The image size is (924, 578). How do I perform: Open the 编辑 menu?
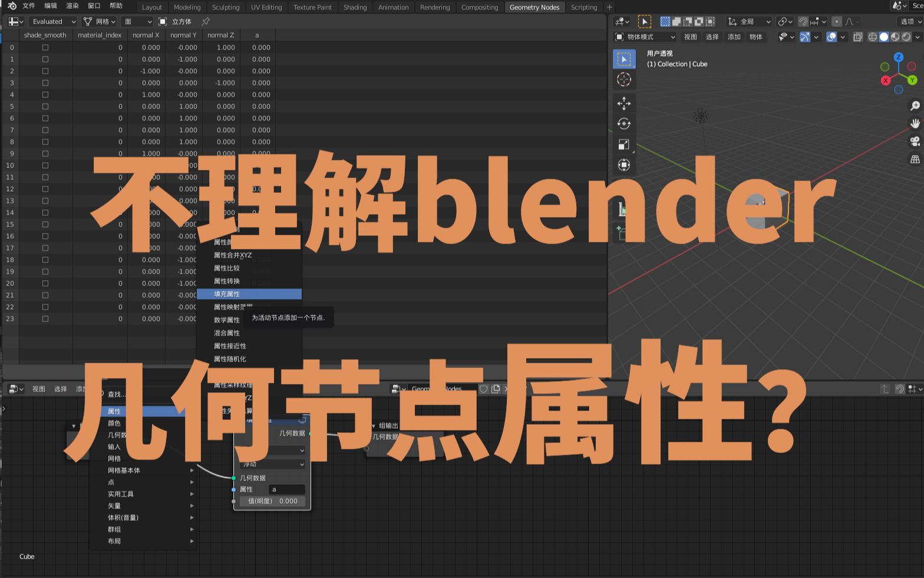pos(51,6)
